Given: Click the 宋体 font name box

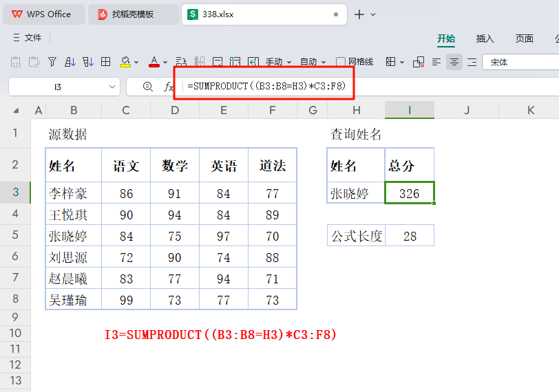Looking at the screenshot, I should tap(520, 63).
